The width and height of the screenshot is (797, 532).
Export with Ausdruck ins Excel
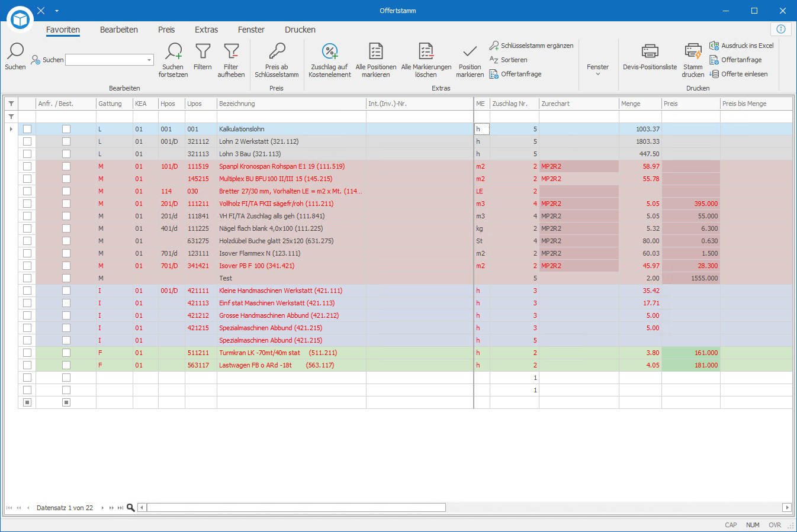741,46
